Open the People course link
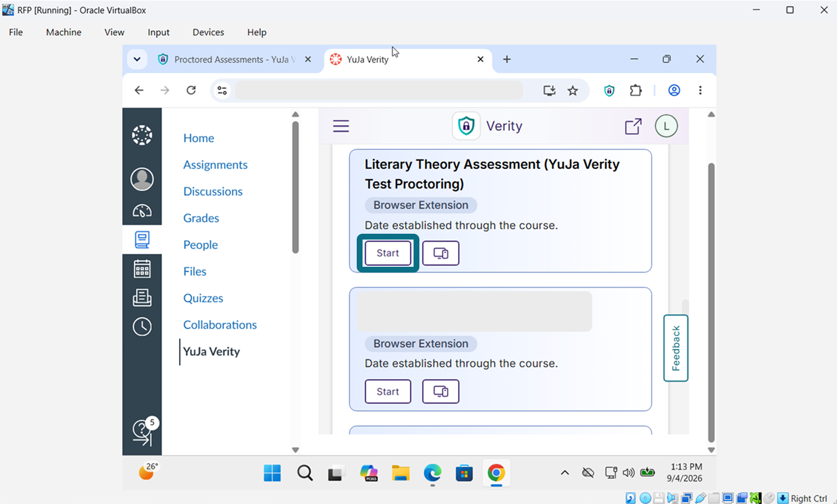 pos(201,245)
